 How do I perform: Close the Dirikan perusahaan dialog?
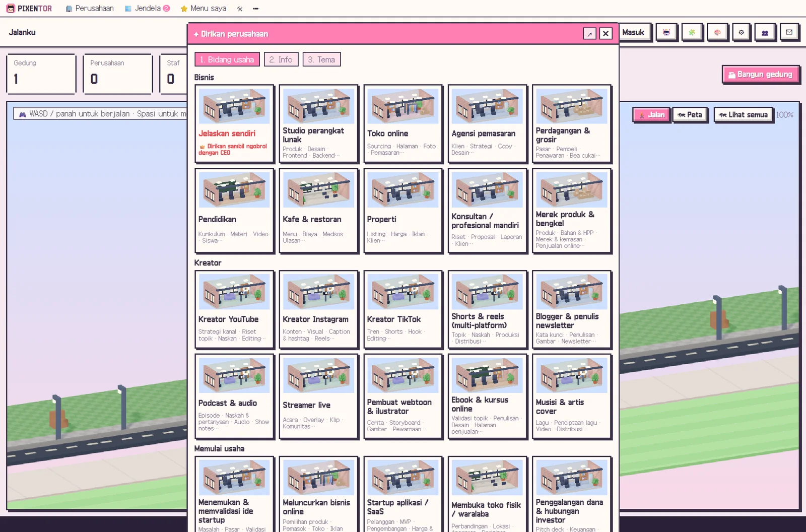(x=606, y=34)
